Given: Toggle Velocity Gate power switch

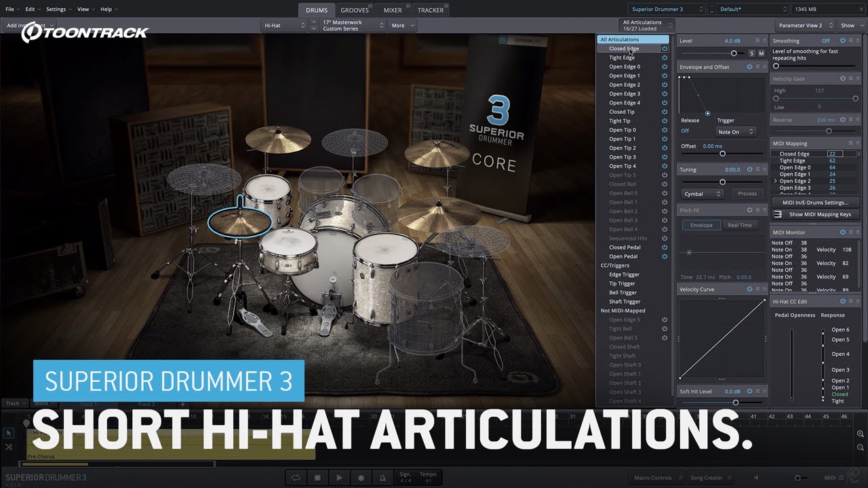Looking at the screenshot, I should (x=842, y=79).
